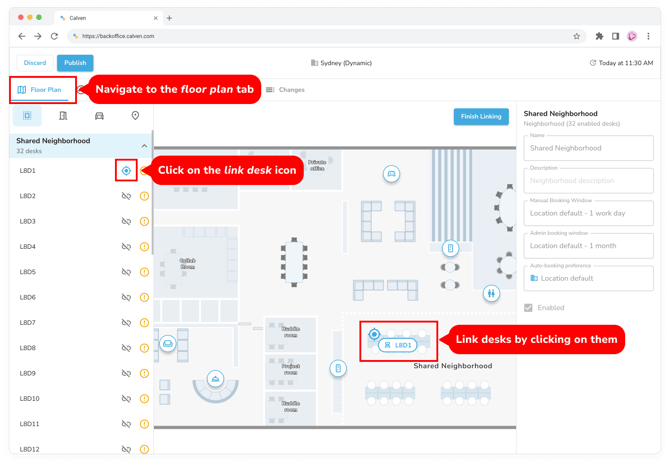Select the rooms door sidebar icon
The image size is (670, 465).
click(63, 116)
